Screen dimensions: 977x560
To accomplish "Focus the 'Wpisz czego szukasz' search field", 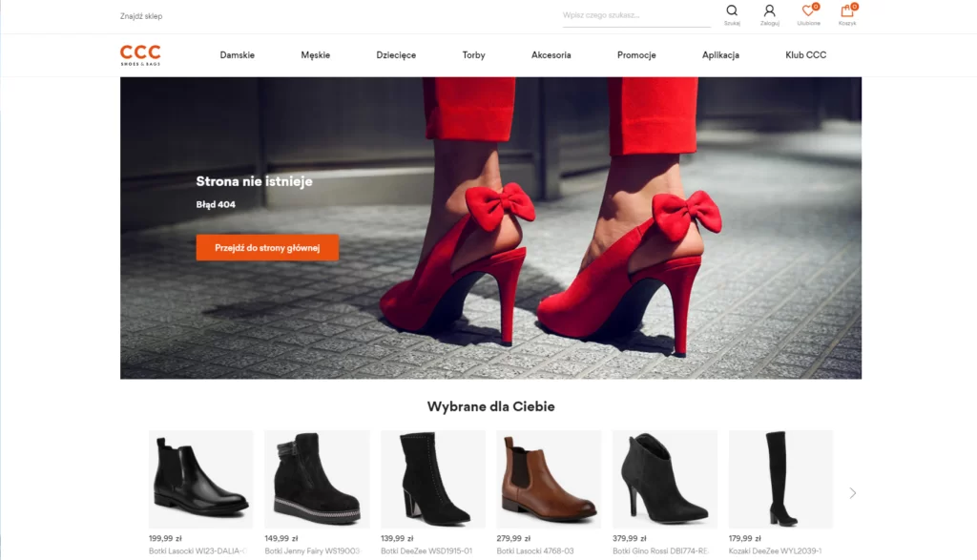I will [x=636, y=15].
